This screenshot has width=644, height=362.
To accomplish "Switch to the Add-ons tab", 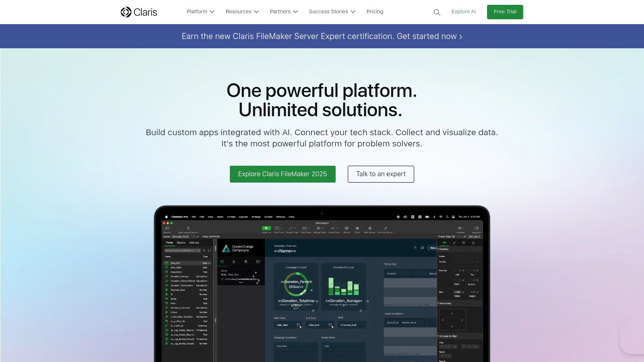I will [194, 243].
